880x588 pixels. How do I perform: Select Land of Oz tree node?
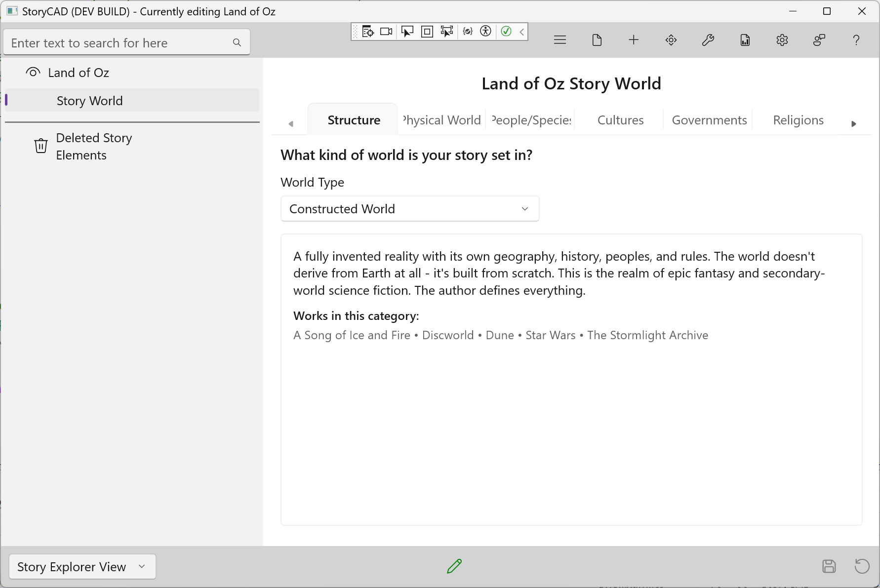pyautogui.click(x=79, y=73)
